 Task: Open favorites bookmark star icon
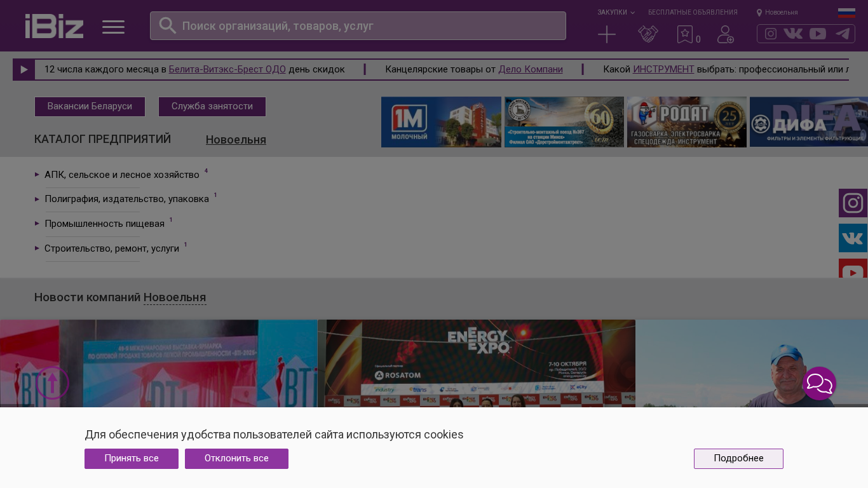(x=685, y=34)
